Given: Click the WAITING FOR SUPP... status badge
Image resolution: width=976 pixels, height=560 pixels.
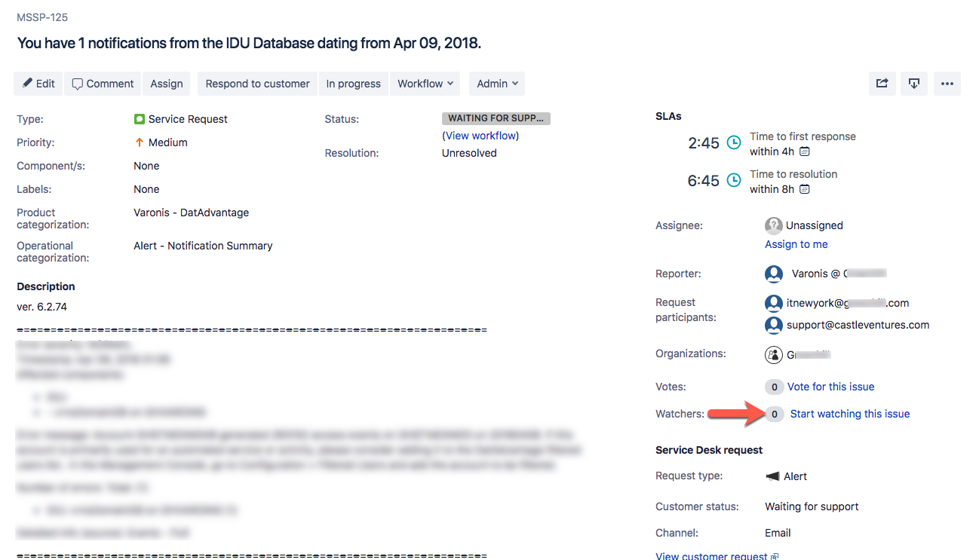Looking at the screenshot, I should pos(496,118).
